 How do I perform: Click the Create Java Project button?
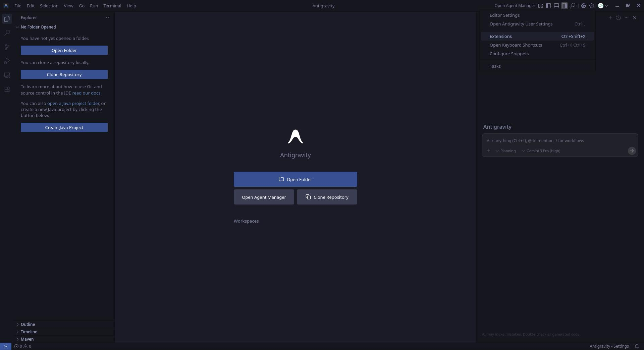[64, 127]
